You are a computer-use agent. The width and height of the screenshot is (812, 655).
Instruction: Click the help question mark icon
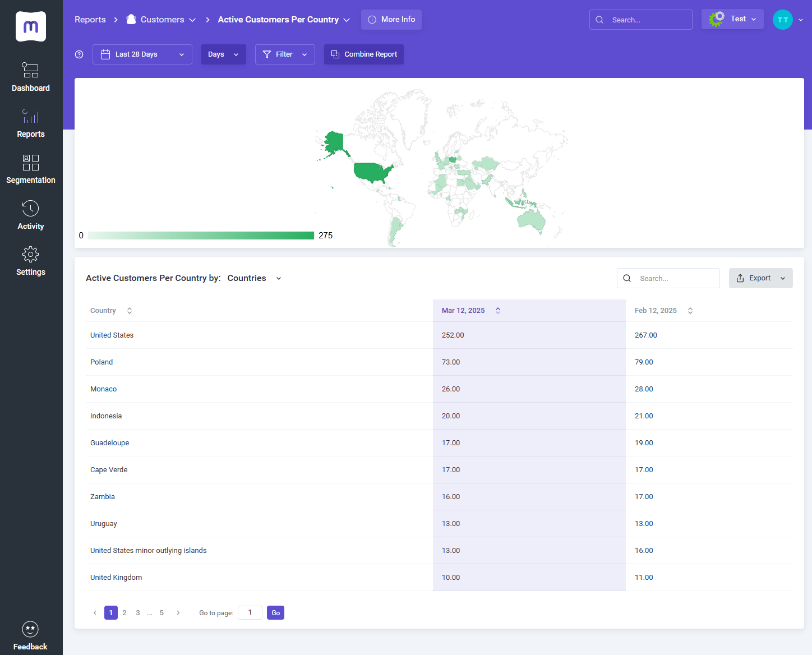(79, 54)
